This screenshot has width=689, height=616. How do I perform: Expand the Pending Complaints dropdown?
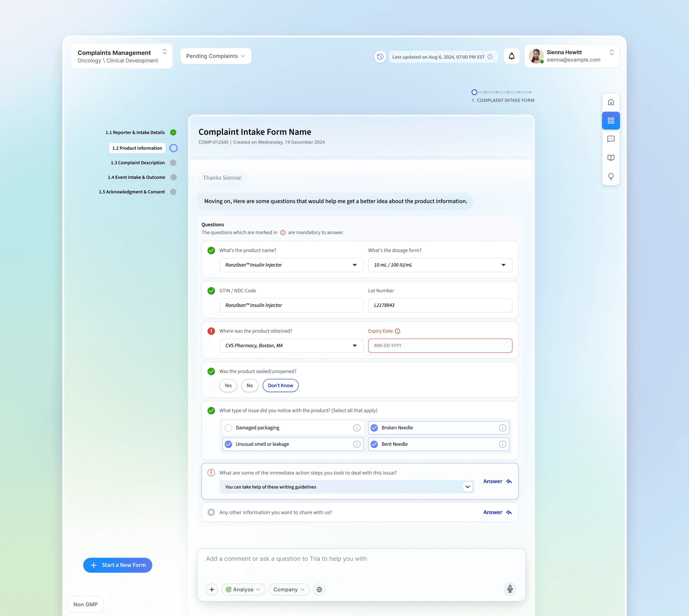click(215, 56)
